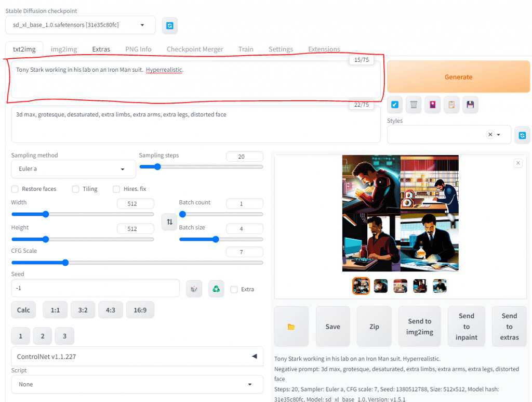Screen dimensions: 532x402
Task: Click the Generate button
Action: coord(458,77)
